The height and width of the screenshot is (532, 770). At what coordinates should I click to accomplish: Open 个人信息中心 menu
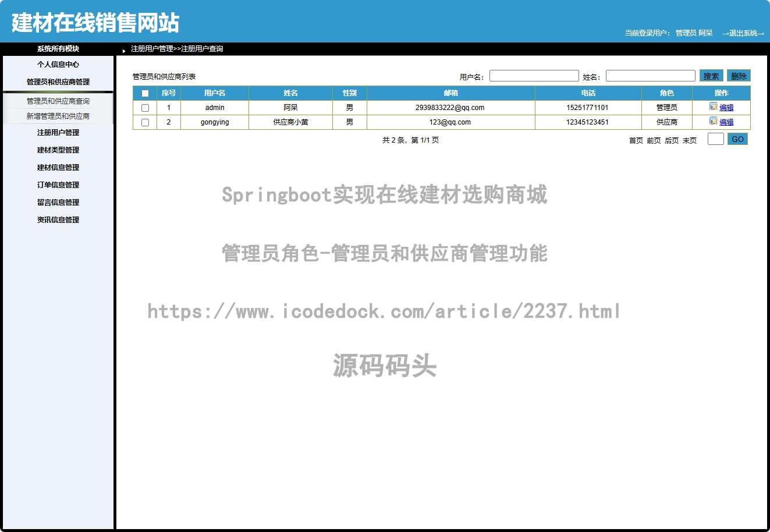point(58,65)
